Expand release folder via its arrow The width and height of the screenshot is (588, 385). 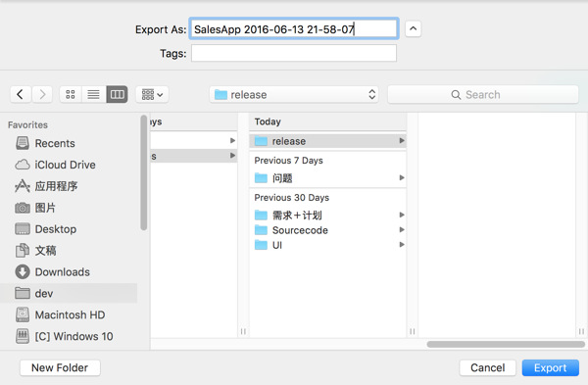[402, 141]
